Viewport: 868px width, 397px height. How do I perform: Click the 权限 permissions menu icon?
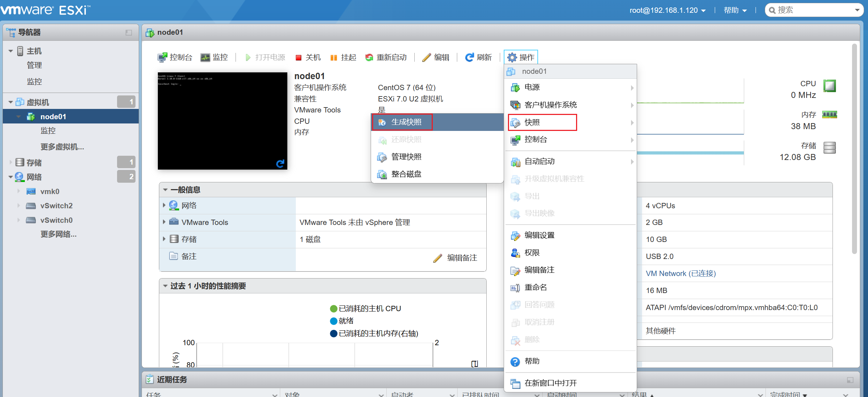(x=515, y=253)
